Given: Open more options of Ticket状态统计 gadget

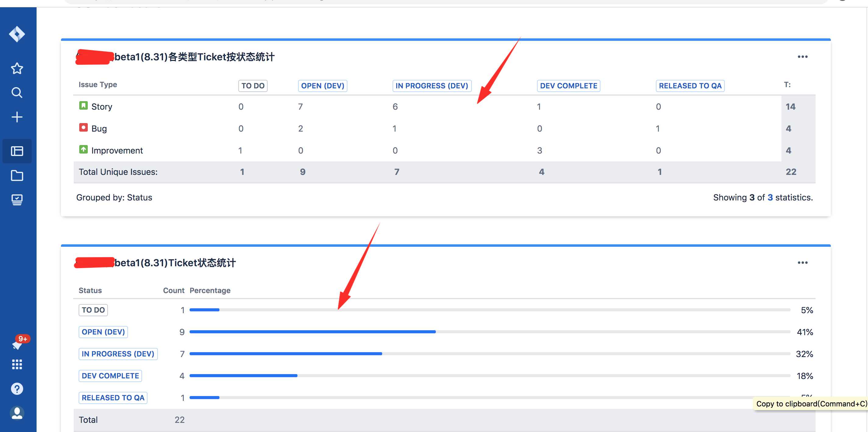Looking at the screenshot, I should point(803,263).
